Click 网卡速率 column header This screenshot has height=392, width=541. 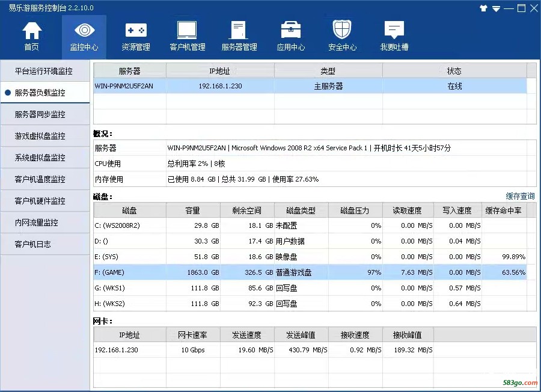pos(193,335)
